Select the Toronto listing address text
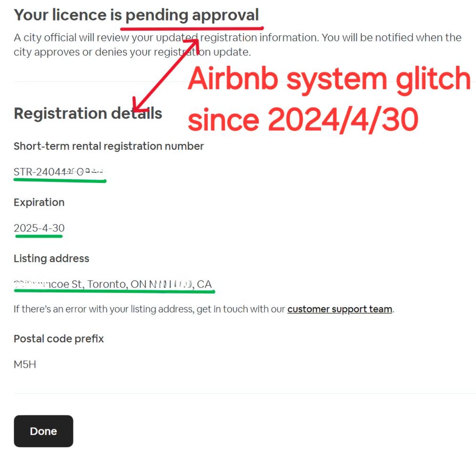476x458 pixels. [113, 284]
